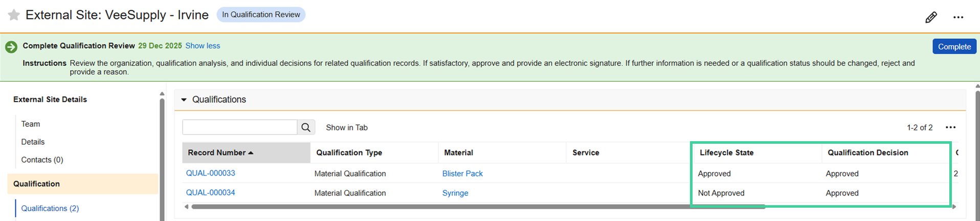980x221 pixels.
Task: Open Qualifications (2) in the sidebar
Action: click(50, 209)
